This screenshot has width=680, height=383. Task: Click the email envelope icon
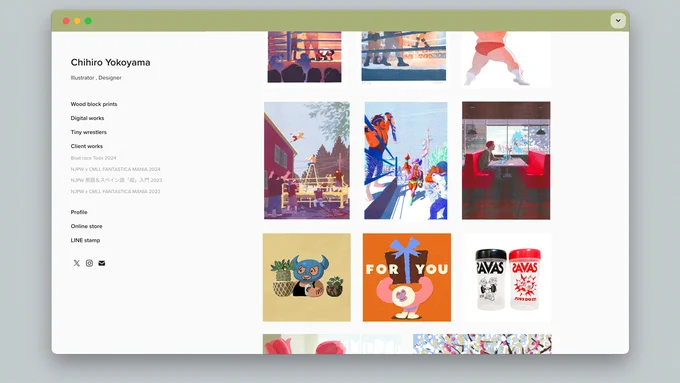(102, 263)
